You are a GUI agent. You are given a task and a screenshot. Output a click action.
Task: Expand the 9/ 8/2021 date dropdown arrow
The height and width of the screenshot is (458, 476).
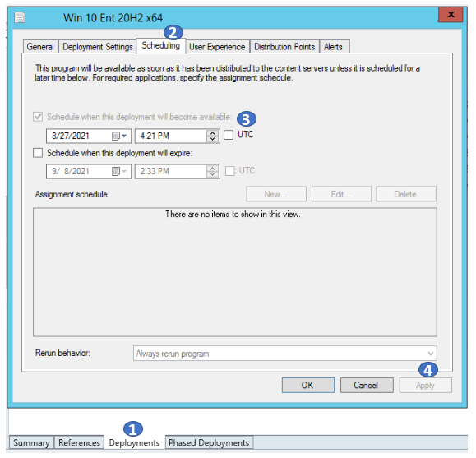(x=124, y=172)
